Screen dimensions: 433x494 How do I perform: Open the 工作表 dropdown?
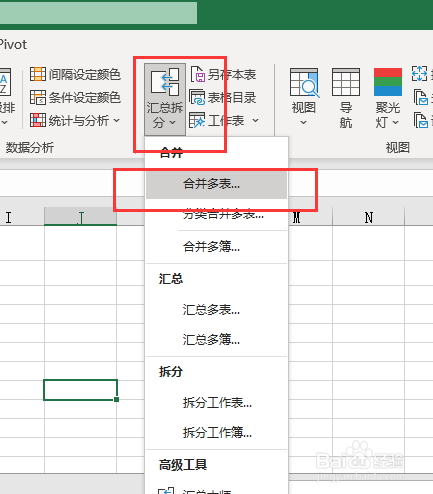(x=224, y=120)
